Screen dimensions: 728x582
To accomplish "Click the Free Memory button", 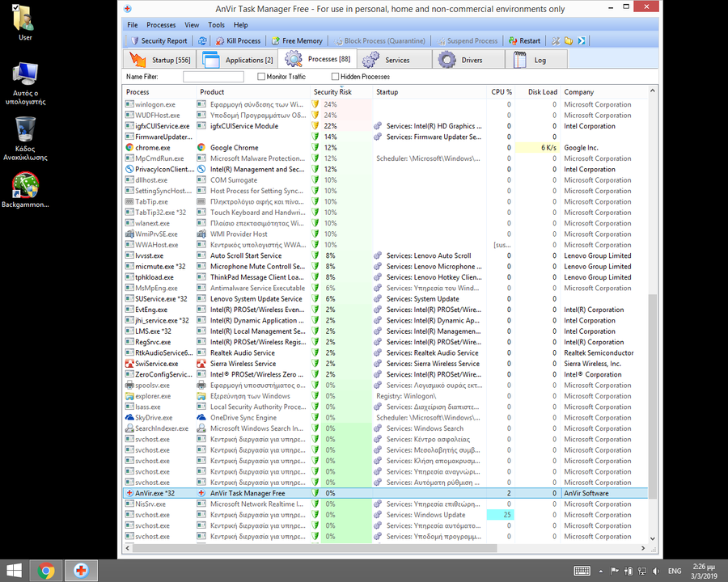I will [x=297, y=41].
